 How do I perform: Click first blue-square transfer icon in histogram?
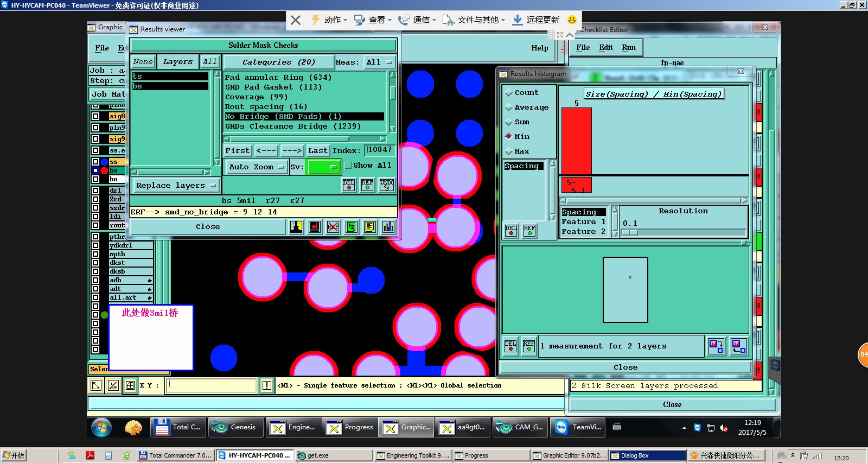(716, 346)
